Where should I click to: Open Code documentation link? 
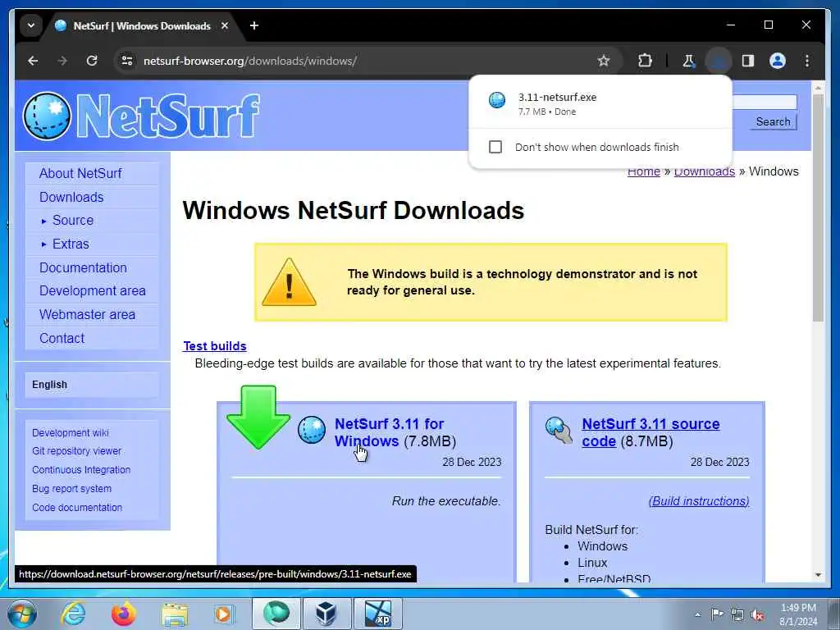click(x=76, y=507)
